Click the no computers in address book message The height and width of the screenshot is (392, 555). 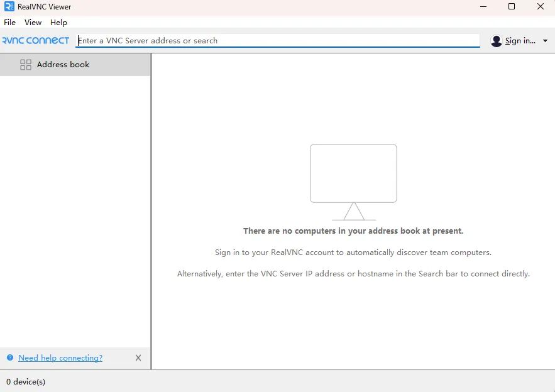click(353, 231)
